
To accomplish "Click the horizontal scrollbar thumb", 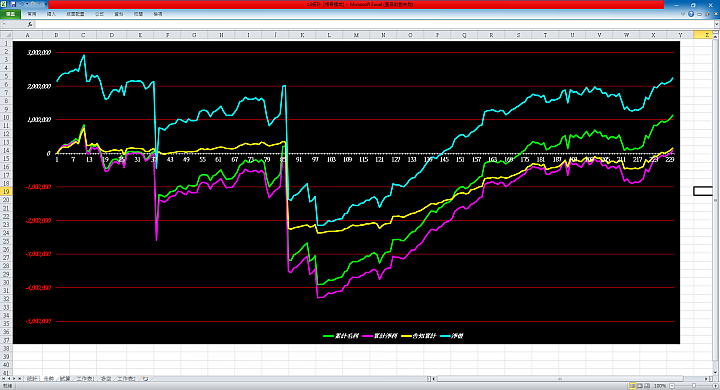I will pyautogui.click(x=560, y=379).
